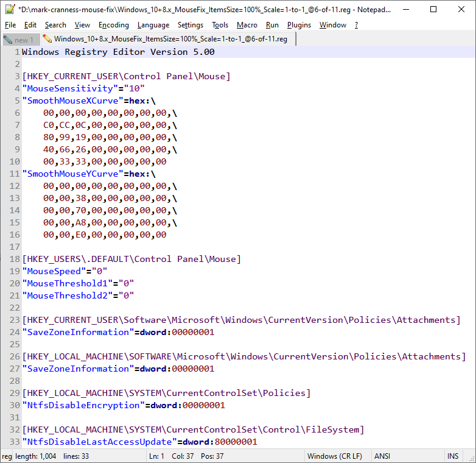
Task: Click the HKEY_LOCAL_MACHINE\SOFTWARE Attachments key on line 26
Action: (244, 356)
